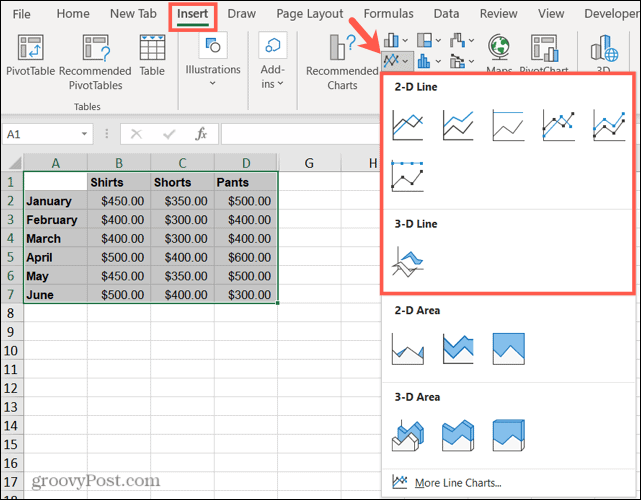Select the basic 2-D Line chart
The width and height of the screenshot is (641, 500).
pyautogui.click(x=408, y=125)
